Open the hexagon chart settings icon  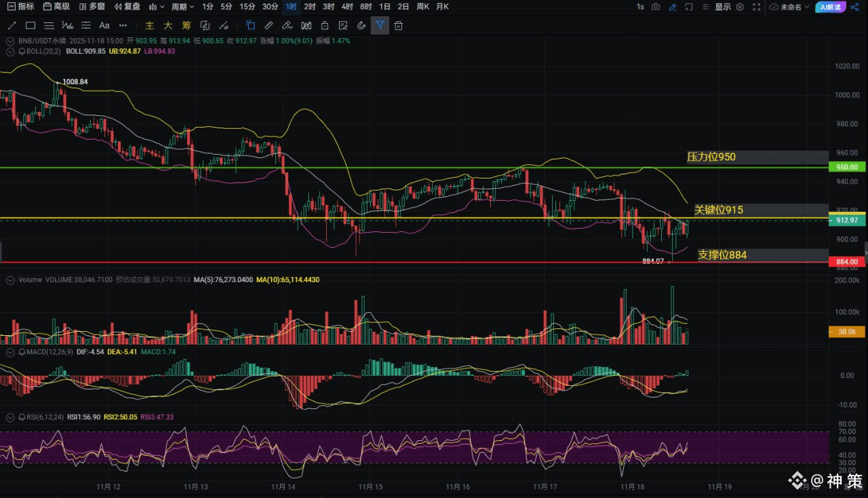[x=740, y=7]
